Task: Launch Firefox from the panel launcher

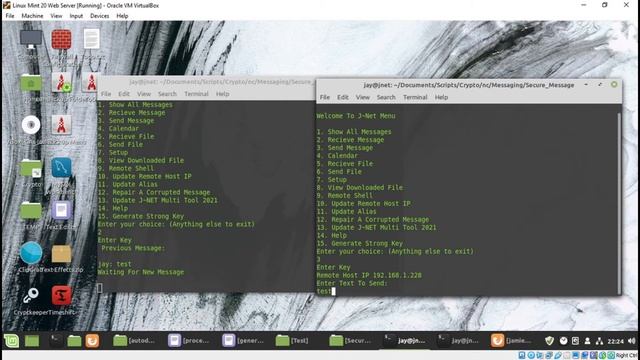Action: point(92,340)
